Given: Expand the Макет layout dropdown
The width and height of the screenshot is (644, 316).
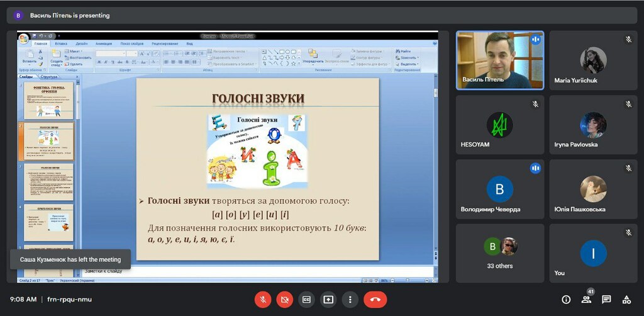Looking at the screenshot, I should point(75,52).
